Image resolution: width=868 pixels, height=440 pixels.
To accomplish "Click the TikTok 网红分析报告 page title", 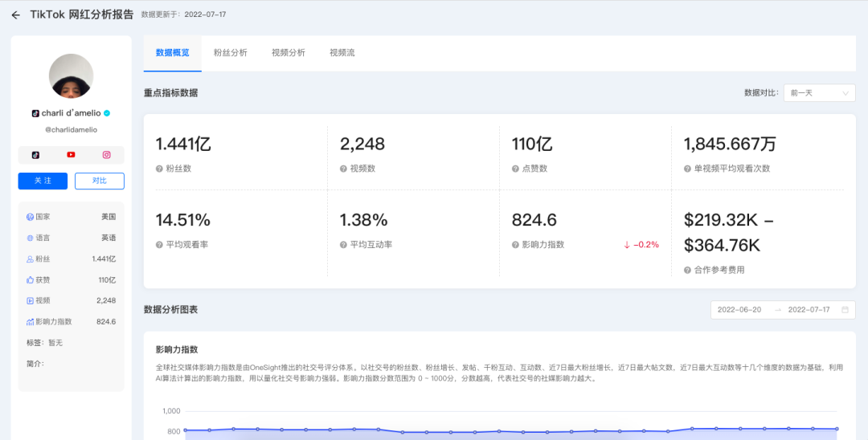I will click(x=82, y=15).
